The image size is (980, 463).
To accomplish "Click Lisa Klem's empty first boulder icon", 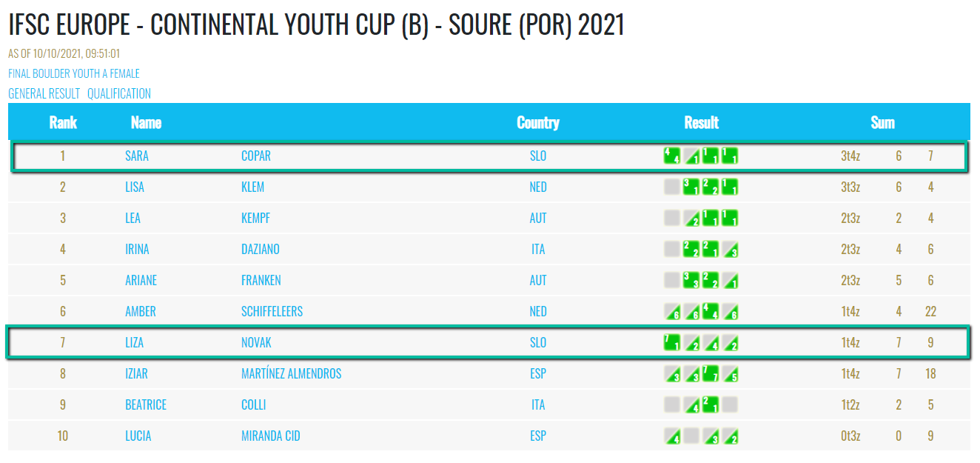I will [x=672, y=187].
